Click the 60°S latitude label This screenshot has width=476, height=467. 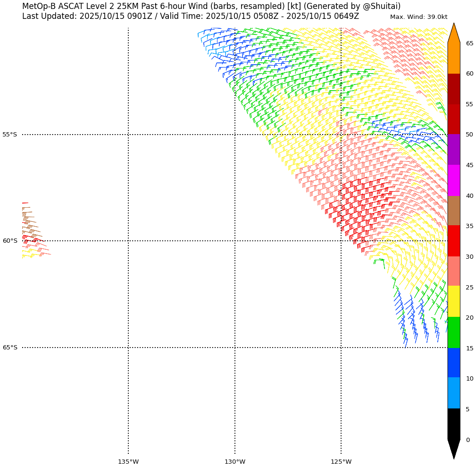coord(10,241)
